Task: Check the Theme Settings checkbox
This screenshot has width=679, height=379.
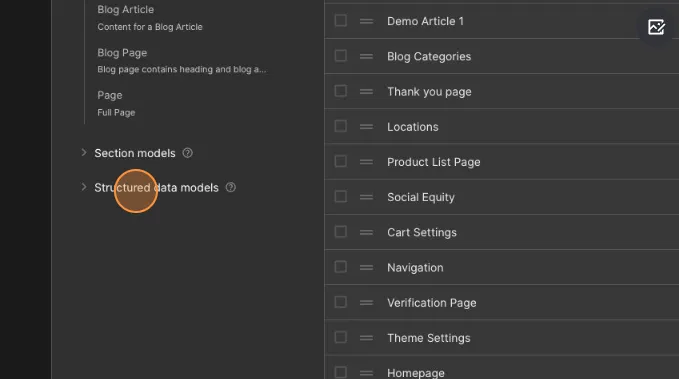Action: [341, 337]
